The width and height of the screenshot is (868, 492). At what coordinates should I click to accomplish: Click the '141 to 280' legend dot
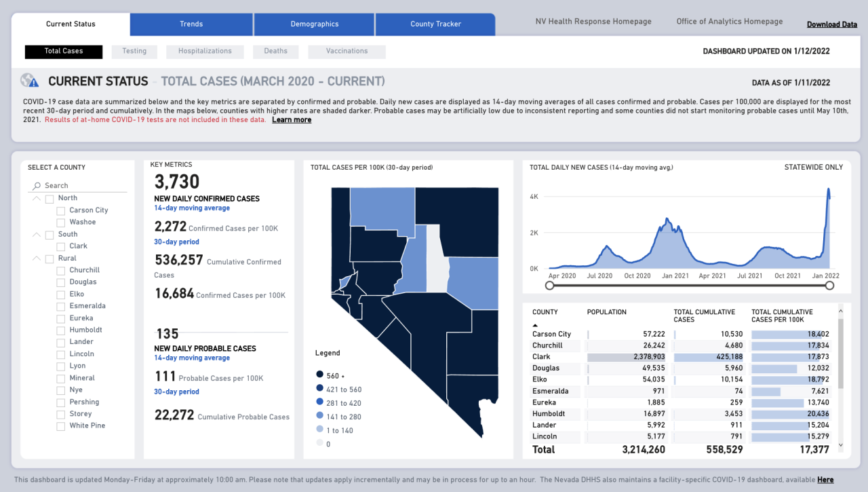(x=319, y=417)
